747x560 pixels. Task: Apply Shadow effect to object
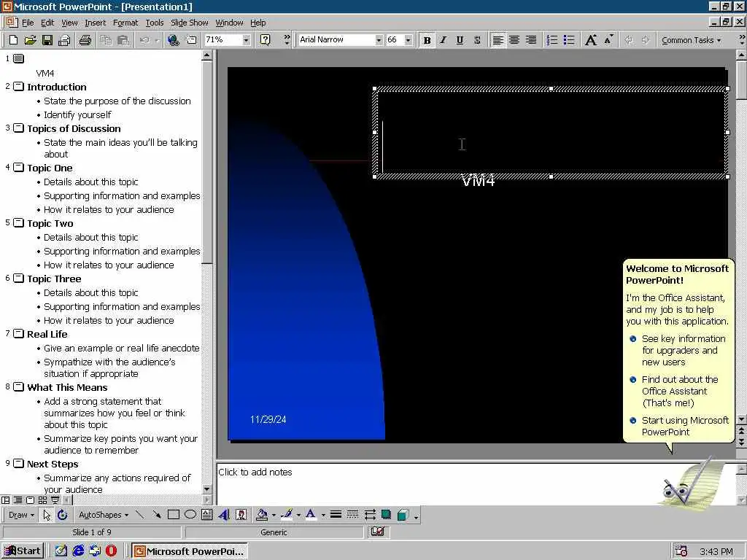point(386,515)
